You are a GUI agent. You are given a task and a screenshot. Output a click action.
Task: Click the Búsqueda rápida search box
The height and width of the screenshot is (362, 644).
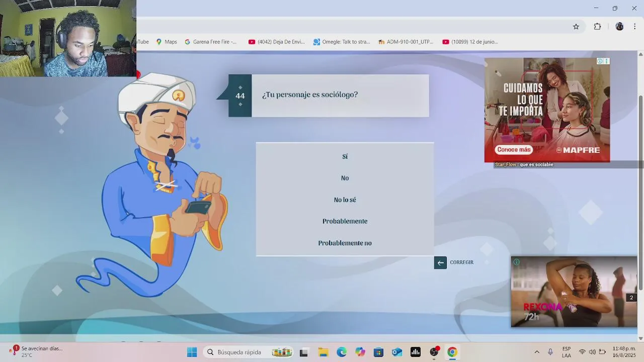[249, 352]
